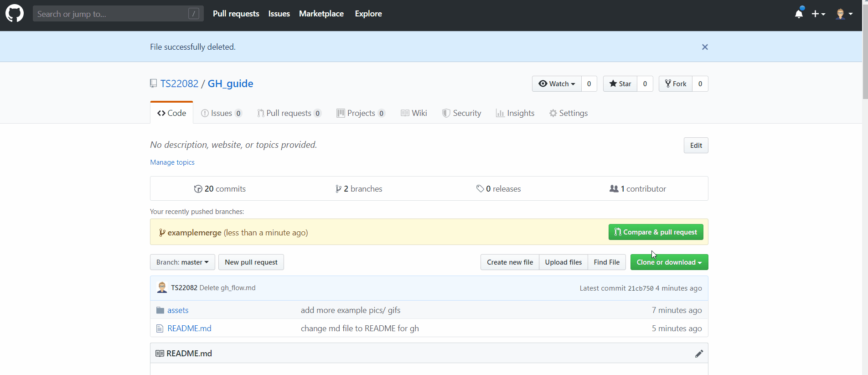Click the Edit description button
This screenshot has height=375, width=868.
point(696,145)
